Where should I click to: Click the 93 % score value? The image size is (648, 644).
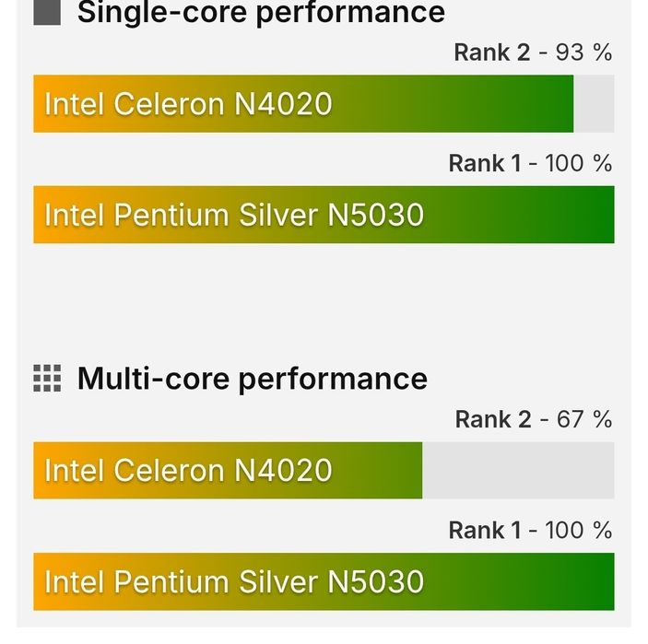tap(583, 53)
